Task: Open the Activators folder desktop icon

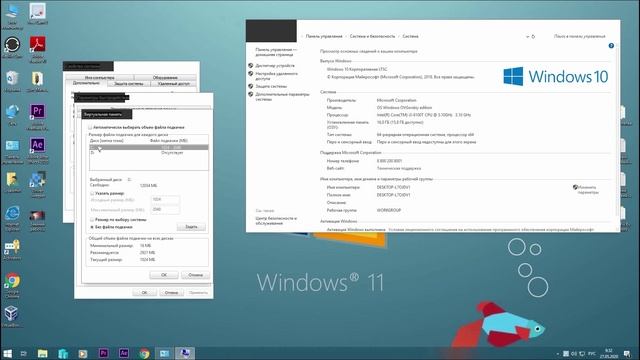Action: [12, 249]
